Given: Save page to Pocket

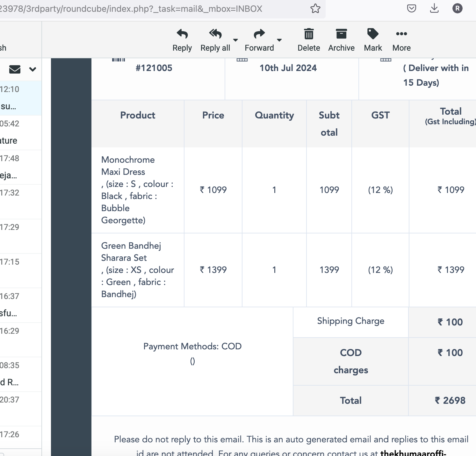Looking at the screenshot, I should coord(411,9).
